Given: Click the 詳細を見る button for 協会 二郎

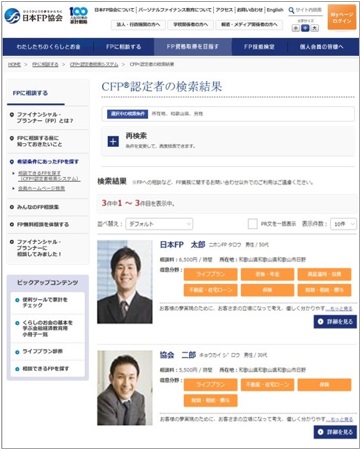Looking at the screenshot, I should (335, 432).
